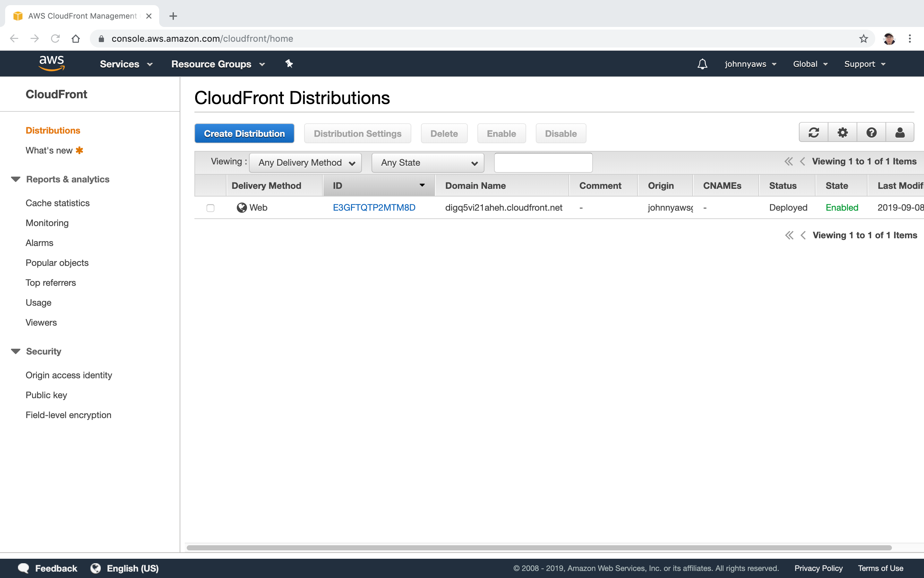The height and width of the screenshot is (578, 924).
Task: Open Origin access identity page
Action: click(69, 375)
